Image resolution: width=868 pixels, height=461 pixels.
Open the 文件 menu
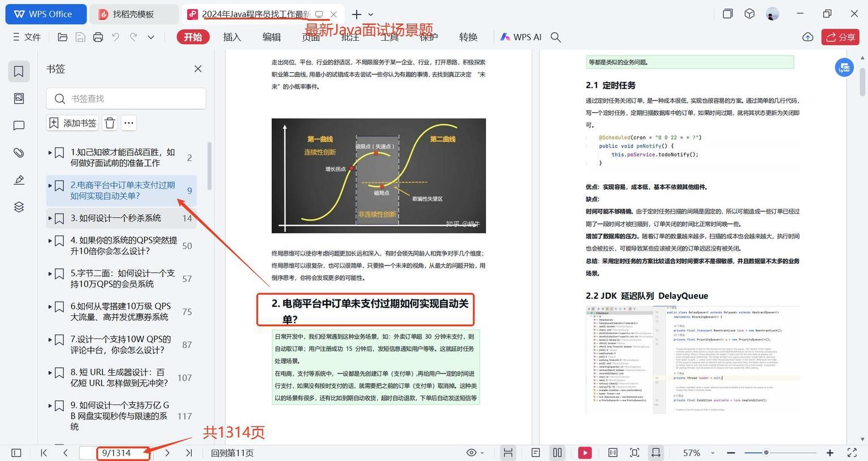click(x=27, y=37)
